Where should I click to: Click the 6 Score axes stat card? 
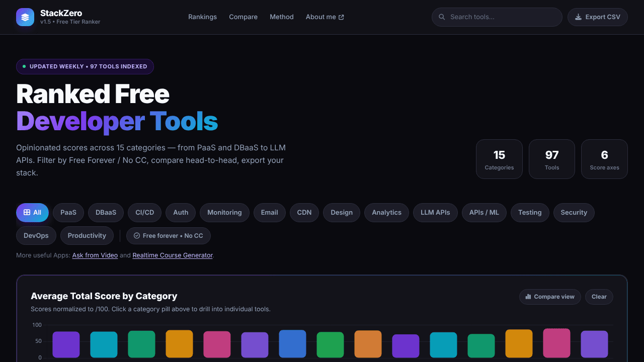[x=604, y=159]
